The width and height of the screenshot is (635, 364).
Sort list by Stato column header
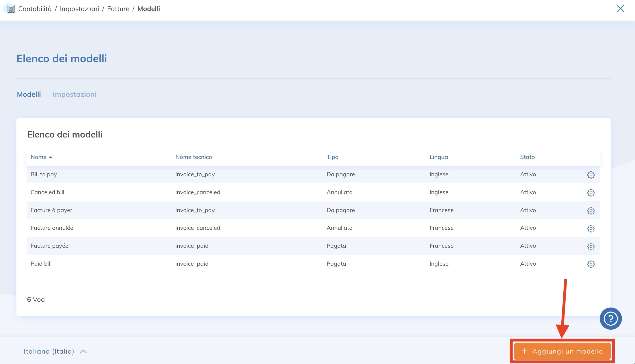[527, 157]
